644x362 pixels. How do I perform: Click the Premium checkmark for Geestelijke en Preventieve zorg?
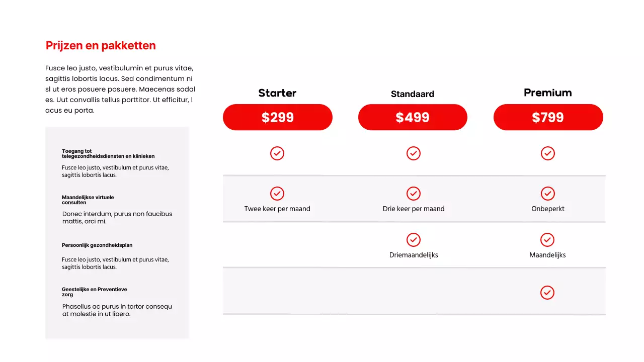pyautogui.click(x=547, y=293)
